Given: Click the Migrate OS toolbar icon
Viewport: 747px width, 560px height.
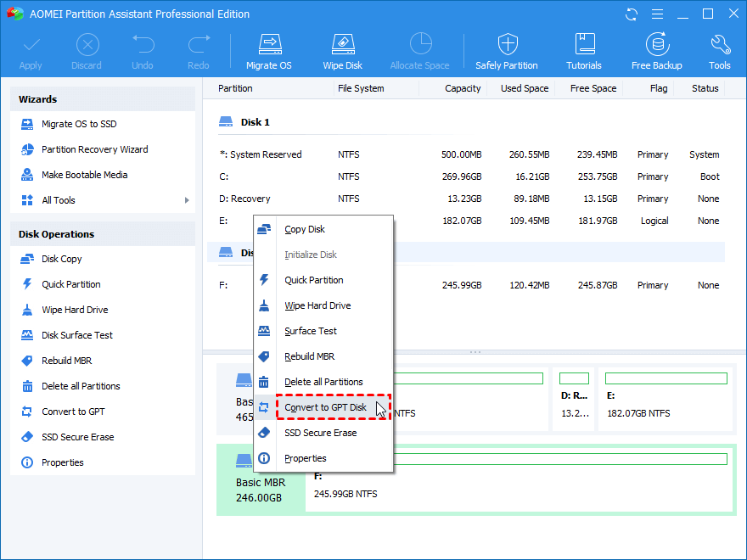Looking at the screenshot, I should point(268,51).
